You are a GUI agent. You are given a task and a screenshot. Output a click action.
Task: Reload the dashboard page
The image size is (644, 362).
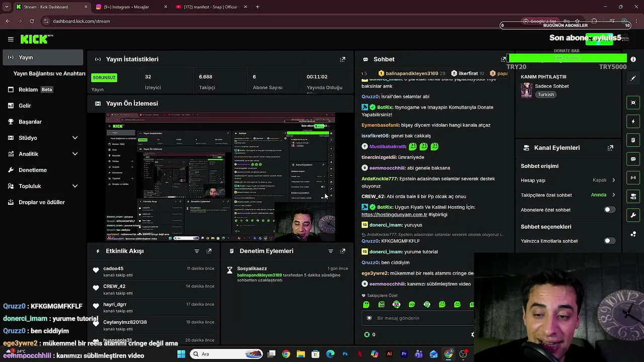[32, 21]
